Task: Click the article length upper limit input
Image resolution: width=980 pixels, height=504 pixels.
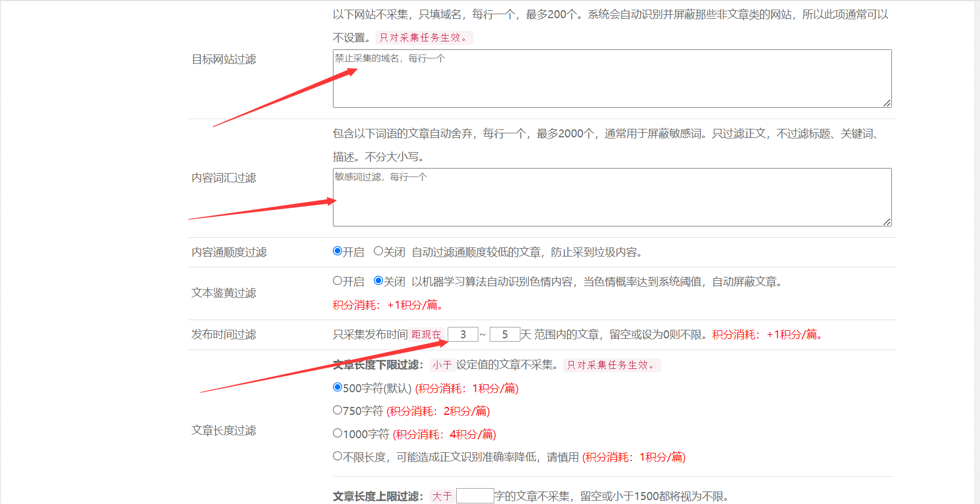Action: coord(475,496)
